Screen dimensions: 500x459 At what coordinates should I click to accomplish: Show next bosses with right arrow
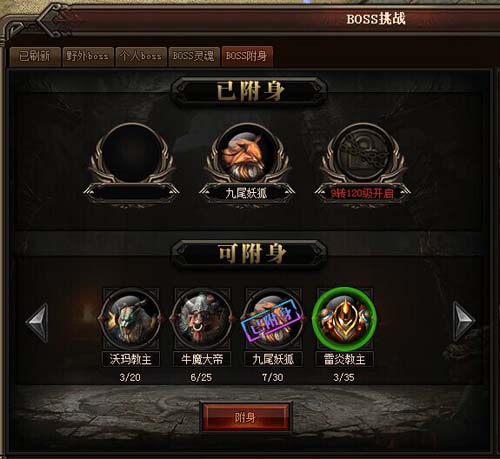[464, 322]
